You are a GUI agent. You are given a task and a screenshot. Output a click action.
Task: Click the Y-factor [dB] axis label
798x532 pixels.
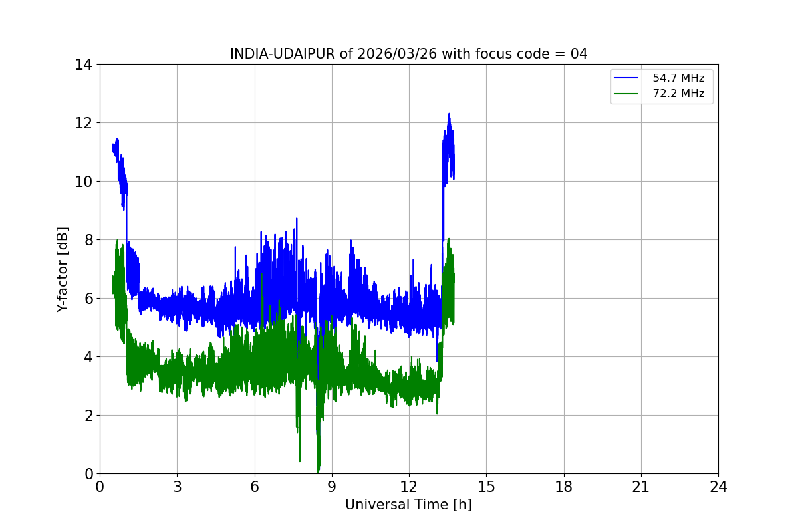tap(63, 269)
